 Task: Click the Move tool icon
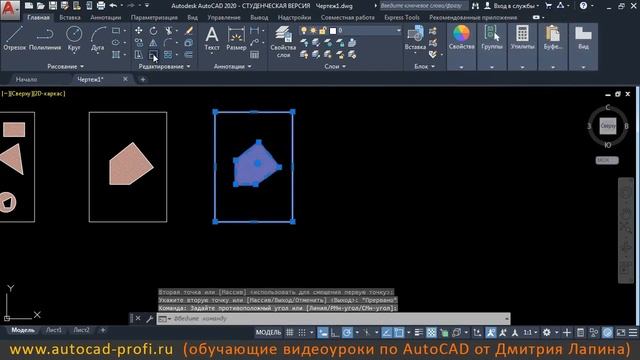[139, 31]
